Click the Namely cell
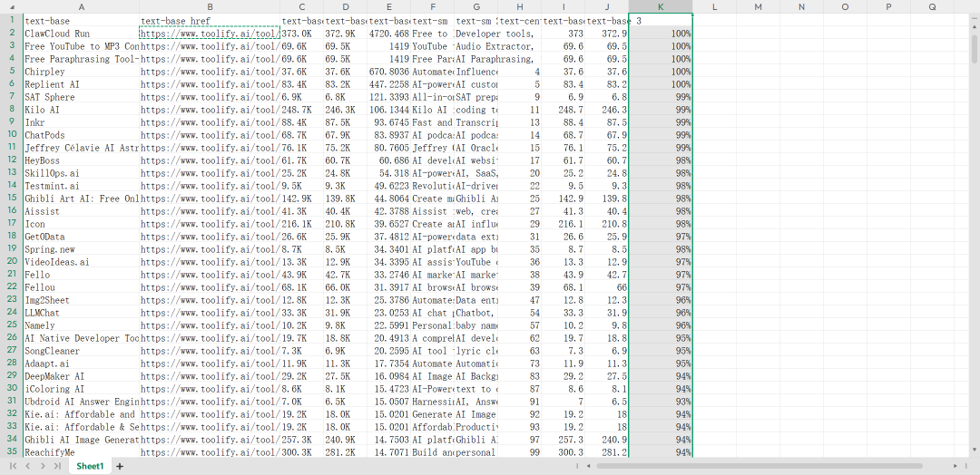Viewport: 980px width, 475px height. (81, 325)
